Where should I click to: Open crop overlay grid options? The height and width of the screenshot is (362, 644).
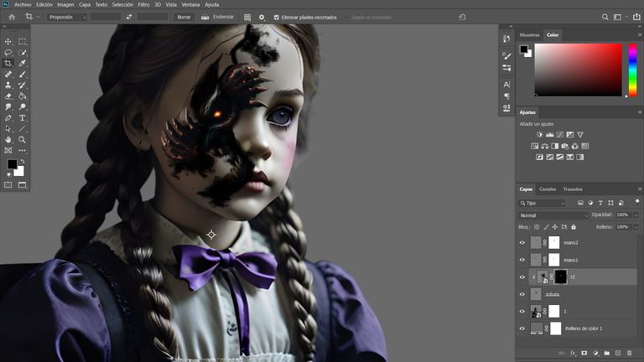click(x=247, y=18)
